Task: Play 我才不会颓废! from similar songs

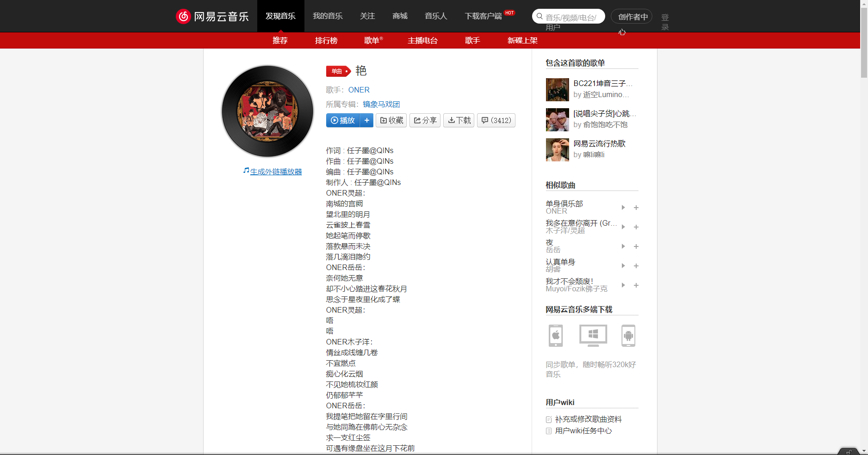Action: pyautogui.click(x=623, y=285)
